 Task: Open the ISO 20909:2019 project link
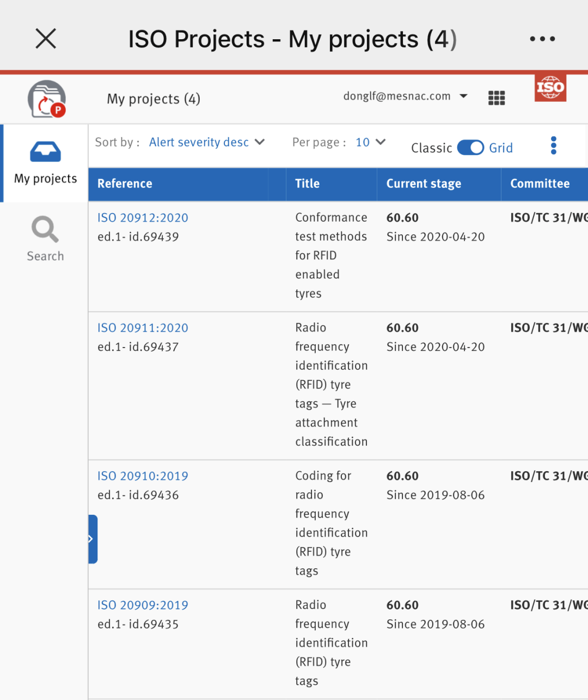[x=143, y=605]
